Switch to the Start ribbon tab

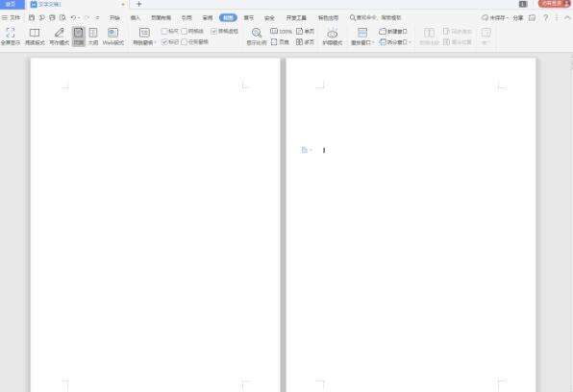click(114, 17)
